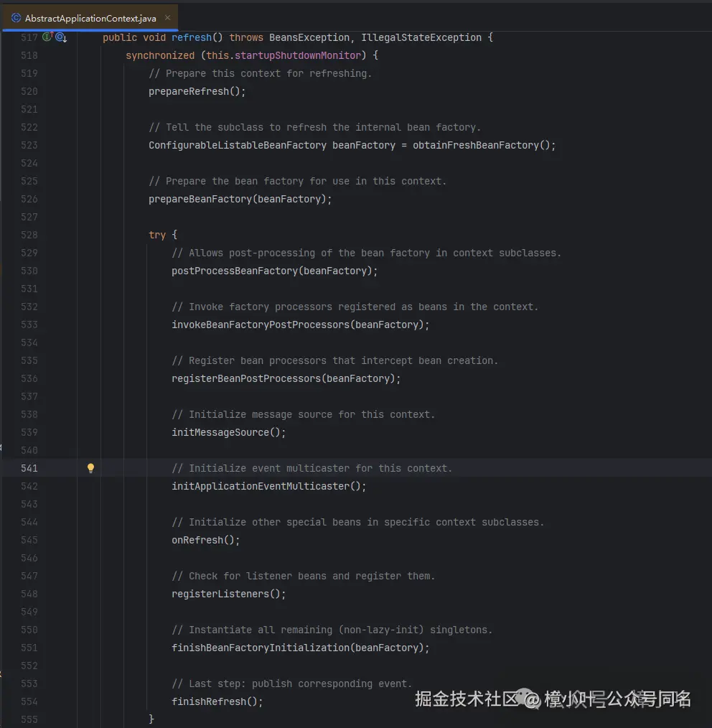Click comment 'Allows post-processing of the bean factory'
The width and height of the screenshot is (712, 728).
point(366,253)
